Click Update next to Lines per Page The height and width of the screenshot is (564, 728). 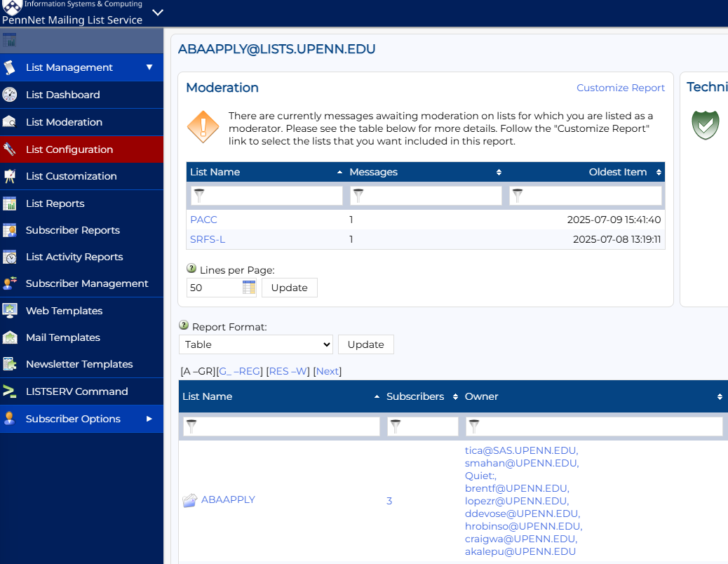tap(289, 288)
